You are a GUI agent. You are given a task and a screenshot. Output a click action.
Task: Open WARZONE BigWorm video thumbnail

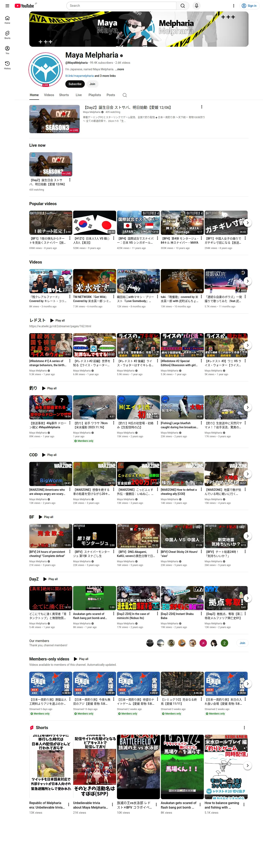tap(51, 474)
